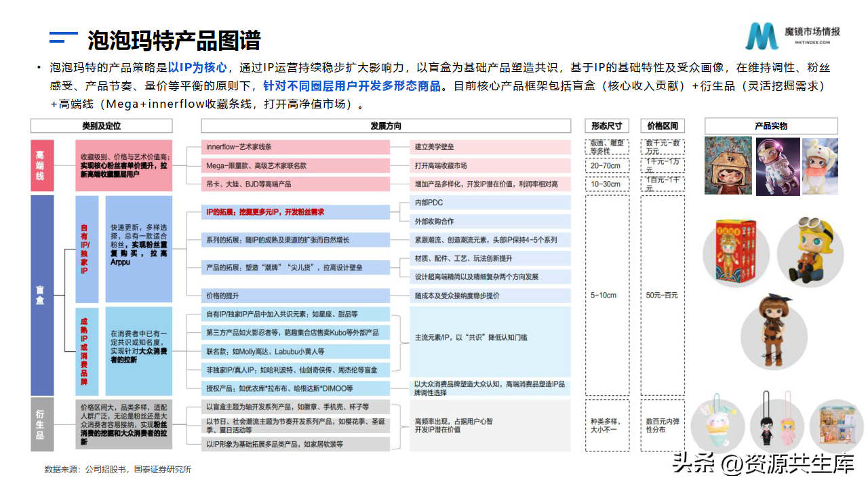Viewport: 868px width, 488px height.
Task: Click the 第三方产品如火影忍者 row
Action: pos(296,333)
